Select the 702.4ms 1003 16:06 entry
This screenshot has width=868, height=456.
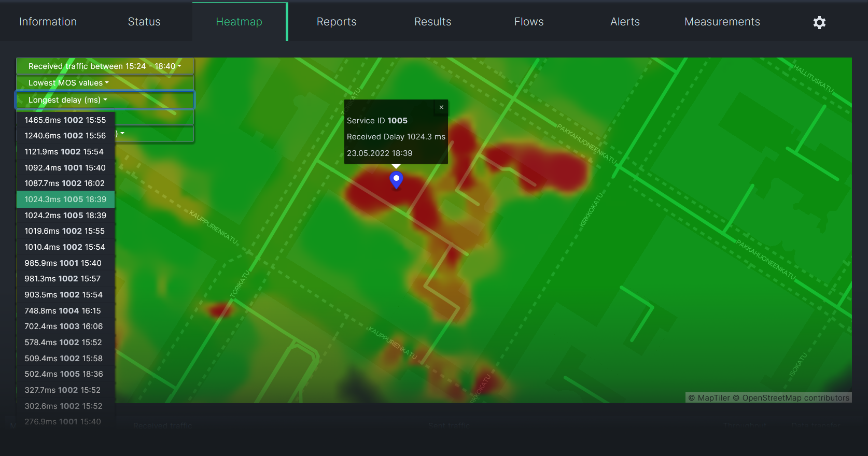point(64,326)
